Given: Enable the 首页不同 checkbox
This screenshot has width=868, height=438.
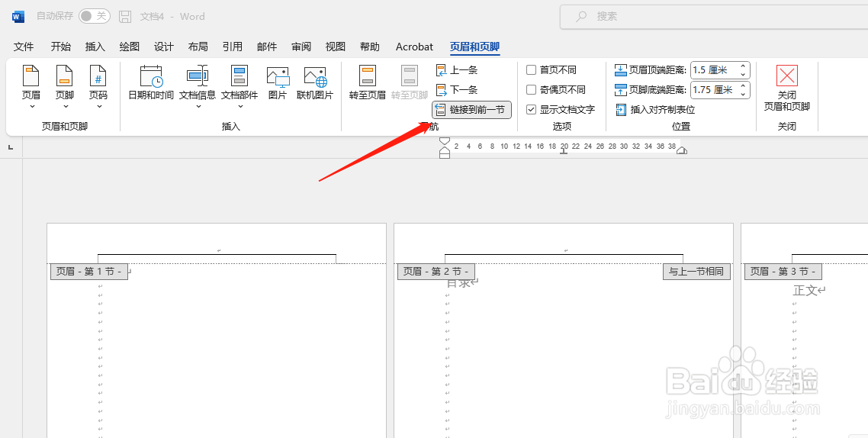Looking at the screenshot, I should (532, 70).
